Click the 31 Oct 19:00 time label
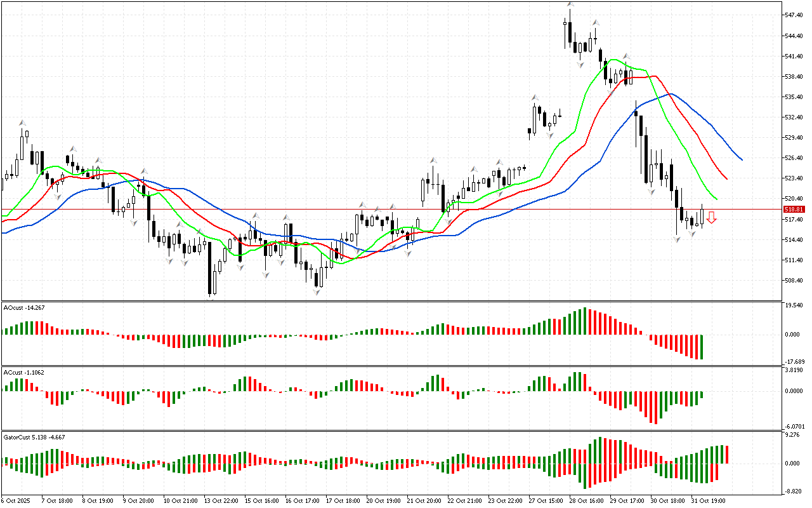Image resolution: width=812 pixels, height=508 pixels. point(707,500)
